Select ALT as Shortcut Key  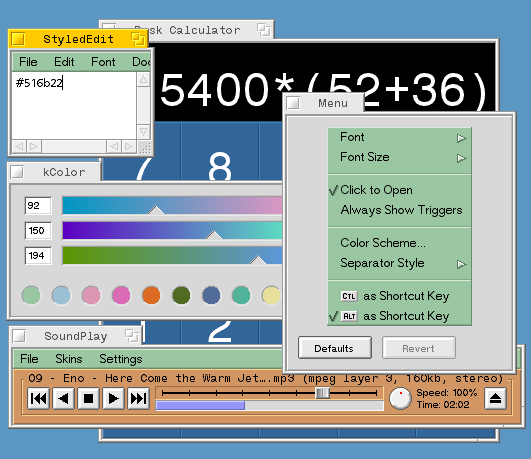(400, 316)
